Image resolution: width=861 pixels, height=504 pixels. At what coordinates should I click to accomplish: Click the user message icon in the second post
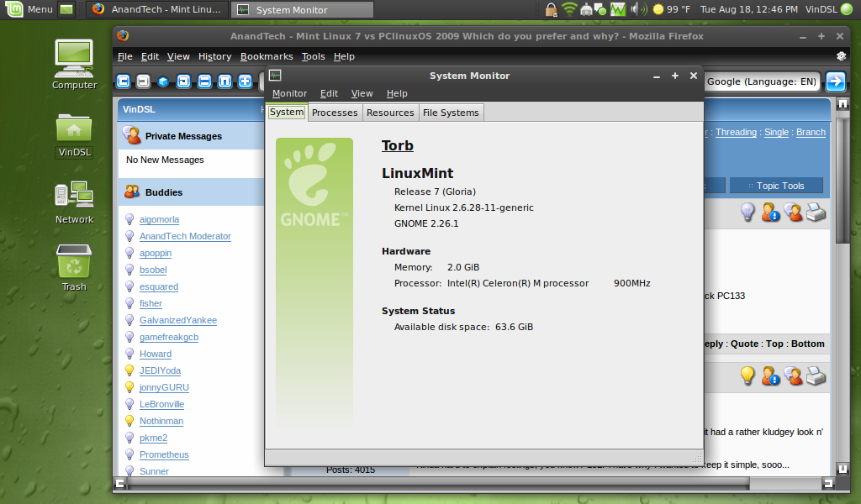coord(794,376)
